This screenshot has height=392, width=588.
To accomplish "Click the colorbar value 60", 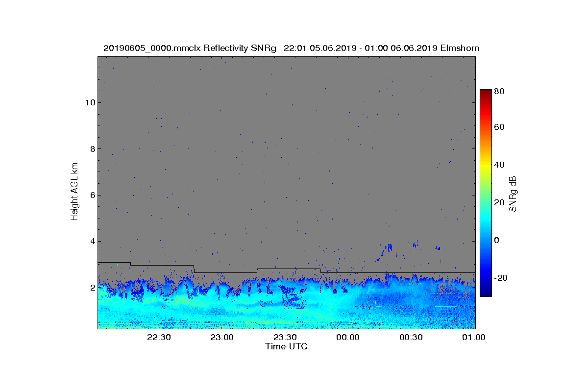I will (500, 127).
